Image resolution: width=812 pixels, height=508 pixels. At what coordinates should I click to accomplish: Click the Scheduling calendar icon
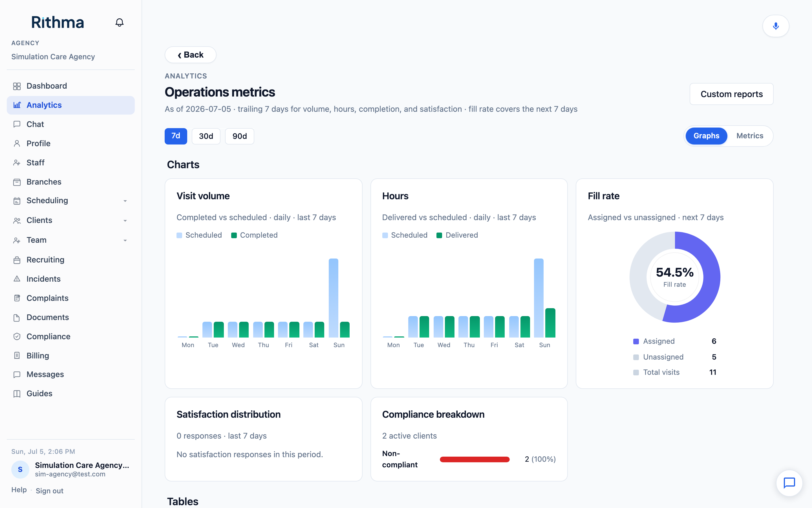point(17,201)
